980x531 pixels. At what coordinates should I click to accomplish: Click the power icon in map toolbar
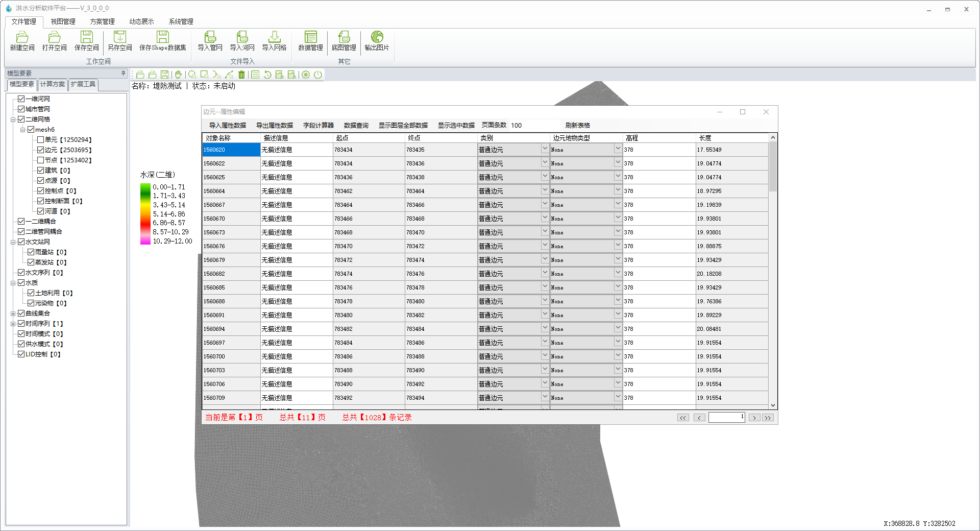[x=318, y=75]
